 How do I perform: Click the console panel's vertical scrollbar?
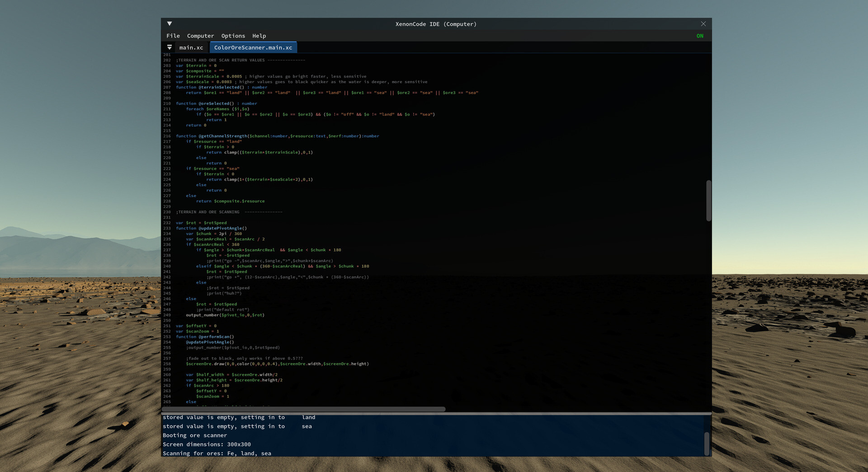[708, 445]
